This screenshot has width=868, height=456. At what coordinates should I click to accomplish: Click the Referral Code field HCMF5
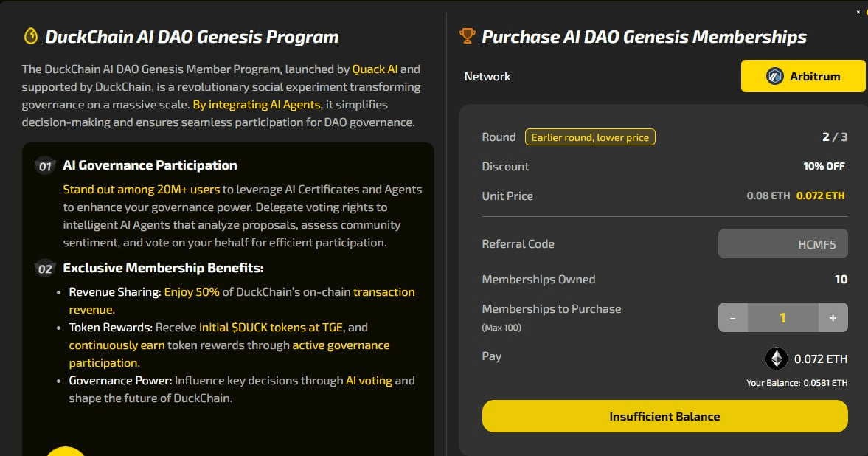[x=782, y=243]
